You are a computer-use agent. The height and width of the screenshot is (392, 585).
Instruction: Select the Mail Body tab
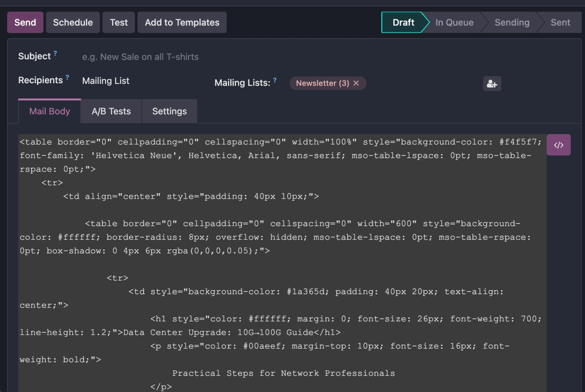pyautogui.click(x=49, y=111)
